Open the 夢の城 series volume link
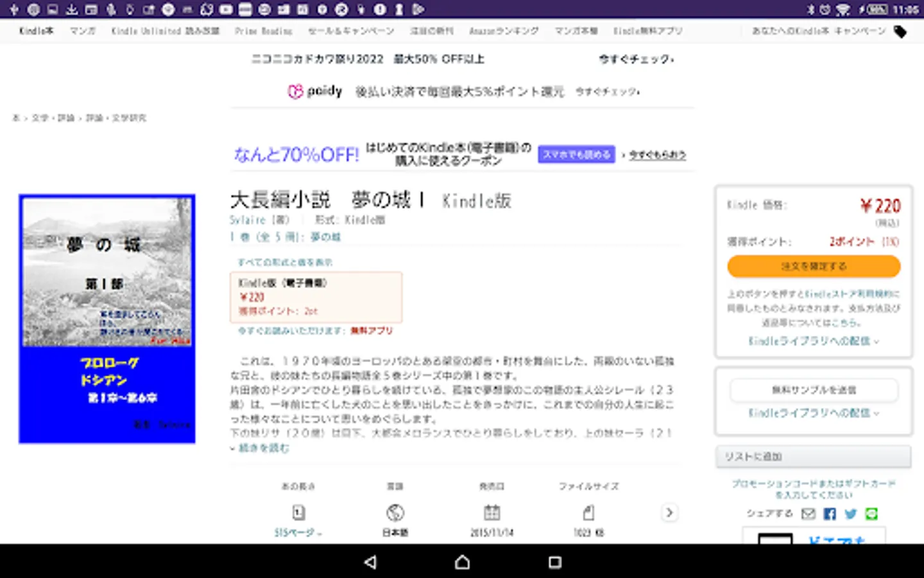Viewport: 924px width, 578px height. point(285,237)
